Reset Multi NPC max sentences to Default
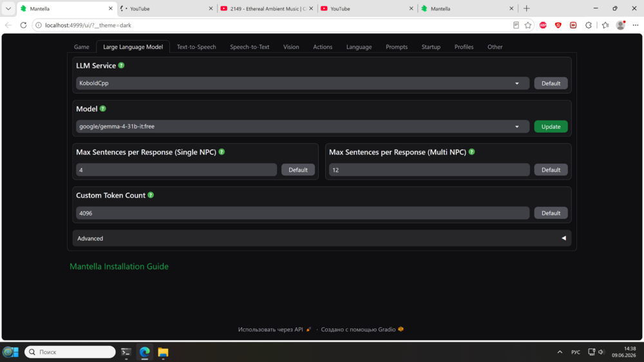 [x=551, y=169]
